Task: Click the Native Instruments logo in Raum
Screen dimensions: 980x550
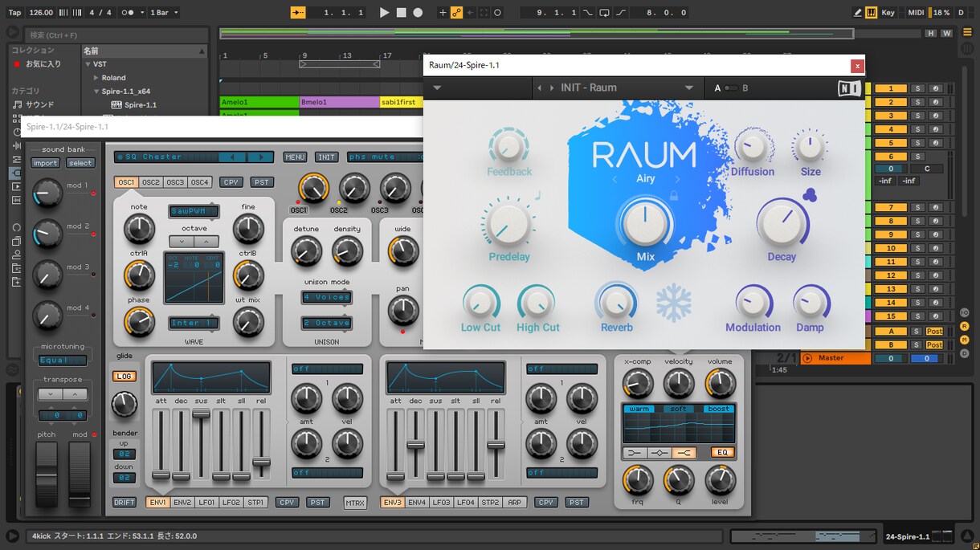Action: pos(848,88)
